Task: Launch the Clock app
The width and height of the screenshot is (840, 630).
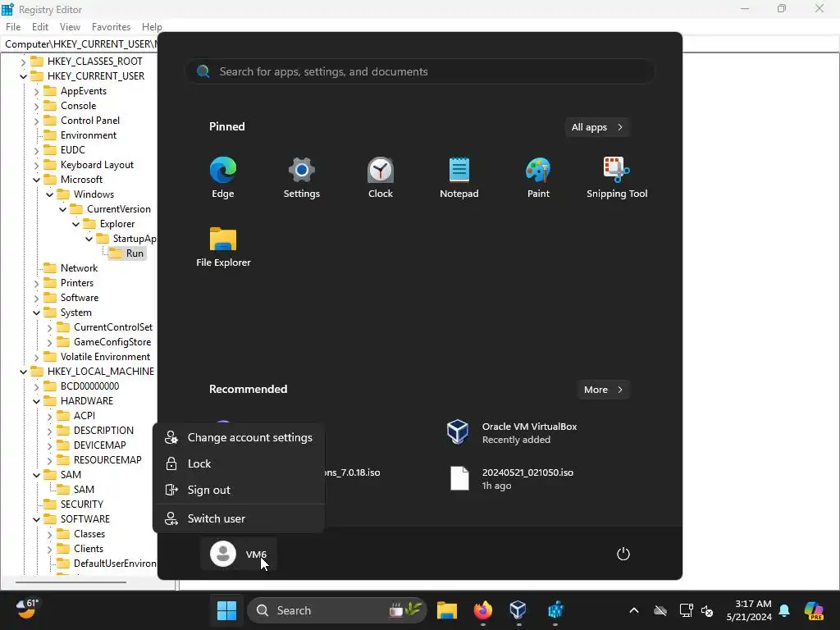Action: tap(381, 178)
